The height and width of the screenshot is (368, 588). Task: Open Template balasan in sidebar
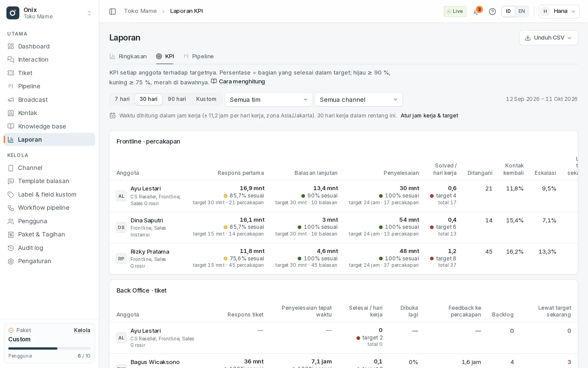pyautogui.click(x=49, y=181)
